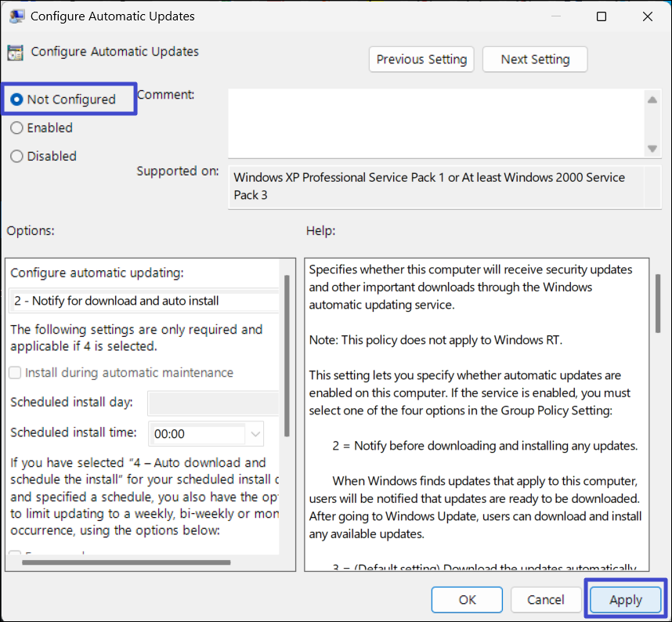The width and height of the screenshot is (672, 622).
Task: Open the Scheduled install time dropdown arrow
Action: 255,433
